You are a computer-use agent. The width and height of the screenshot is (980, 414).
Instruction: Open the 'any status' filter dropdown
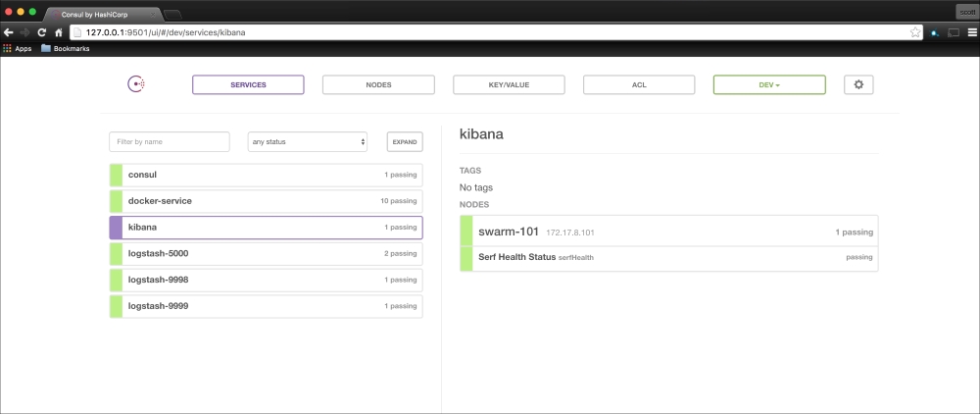pyautogui.click(x=308, y=142)
